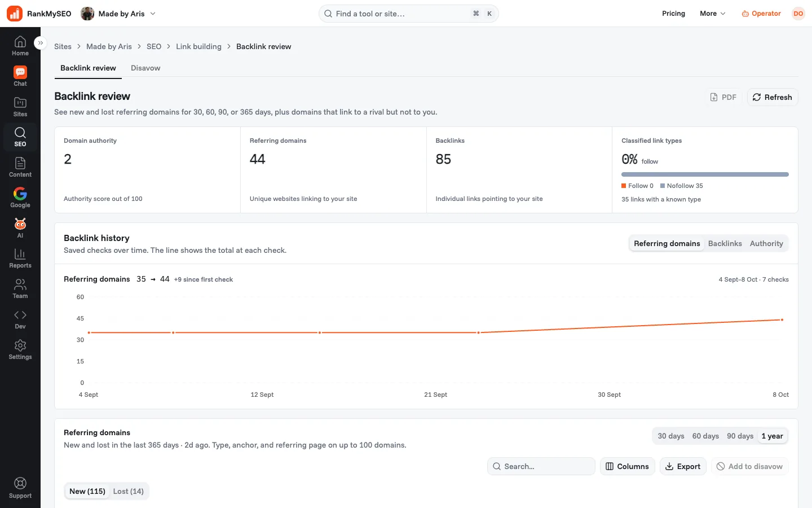812x508 pixels.
Task: Open Reports in the sidebar
Action: tap(20, 259)
